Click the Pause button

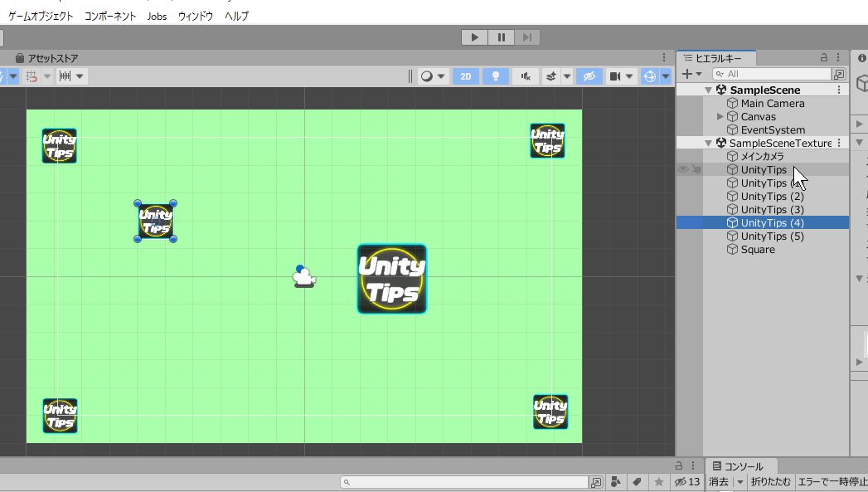click(501, 37)
